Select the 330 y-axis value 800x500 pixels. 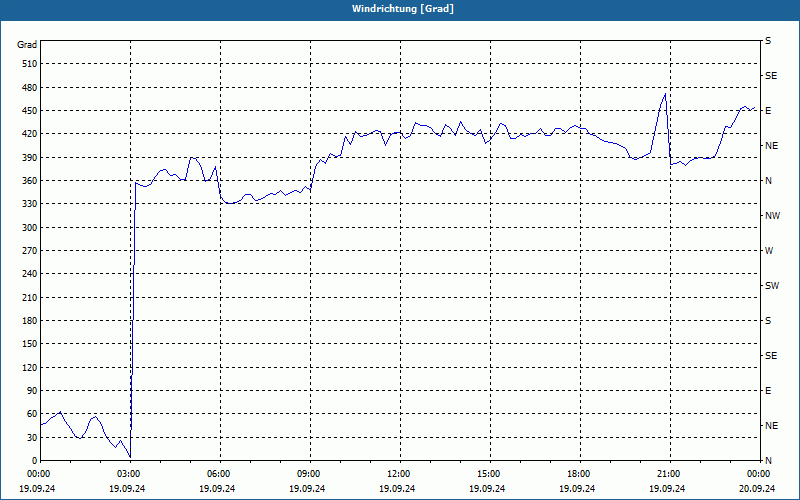pyautogui.click(x=30, y=204)
